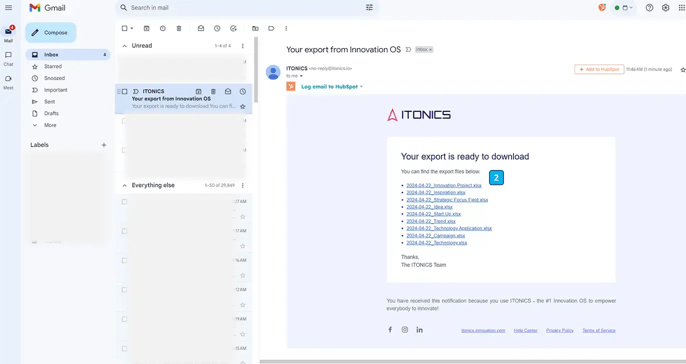Tick the checkbox on the ITONICS email row
The width and height of the screenshot is (686, 364).
125,91
